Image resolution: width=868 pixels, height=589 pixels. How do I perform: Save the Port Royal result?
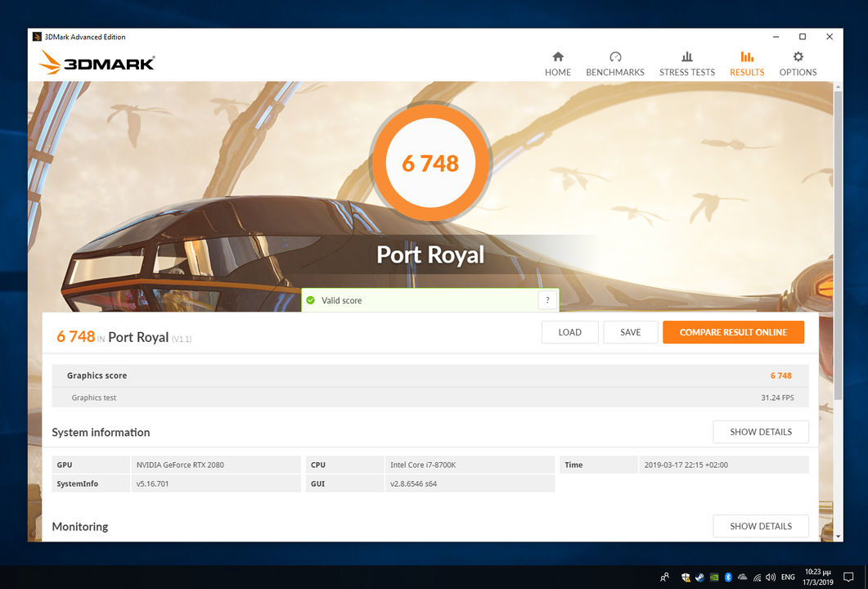coord(631,332)
